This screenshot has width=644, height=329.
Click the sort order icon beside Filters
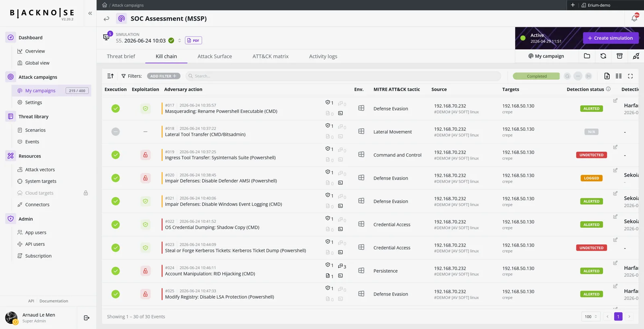pos(110,76)
